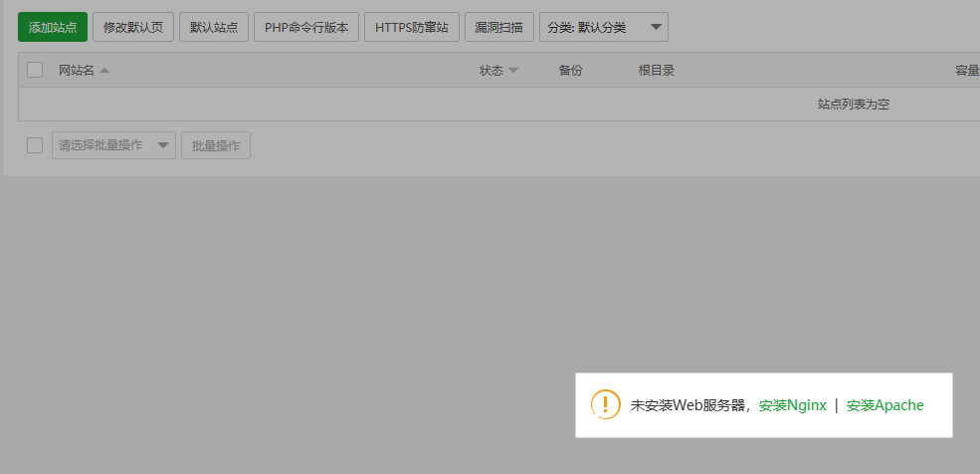Expand the 分类: 默认分类 dropdown
The width and height of the screenshot is (980, 474).
(604, 27)
